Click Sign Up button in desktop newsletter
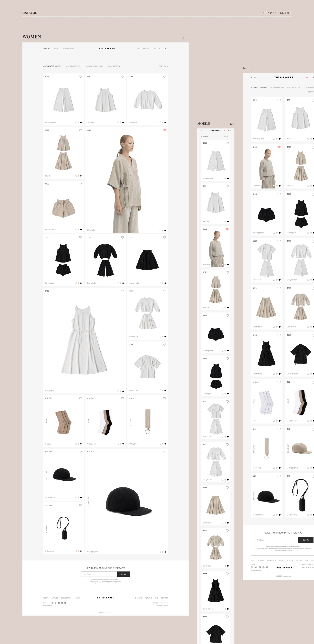 click(x=123, y=574)
